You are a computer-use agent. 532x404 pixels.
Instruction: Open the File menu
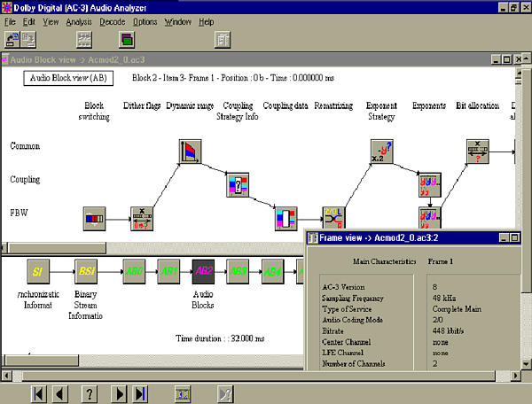point(10,22)
